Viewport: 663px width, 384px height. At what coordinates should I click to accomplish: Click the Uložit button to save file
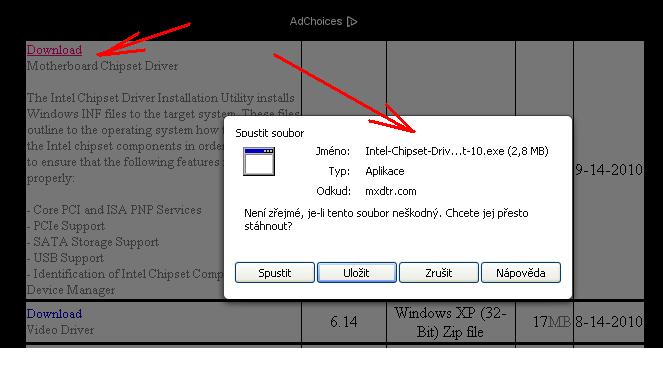[357, 273]
